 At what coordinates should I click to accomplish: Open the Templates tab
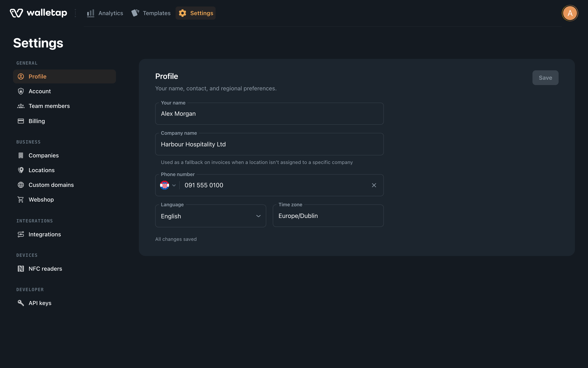pos(151,13)
